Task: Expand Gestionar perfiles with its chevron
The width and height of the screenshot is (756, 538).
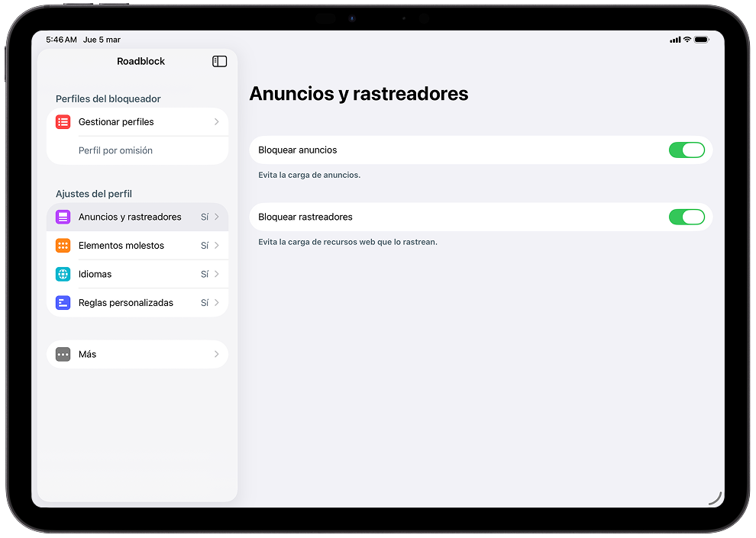Action: click(217, 122)
